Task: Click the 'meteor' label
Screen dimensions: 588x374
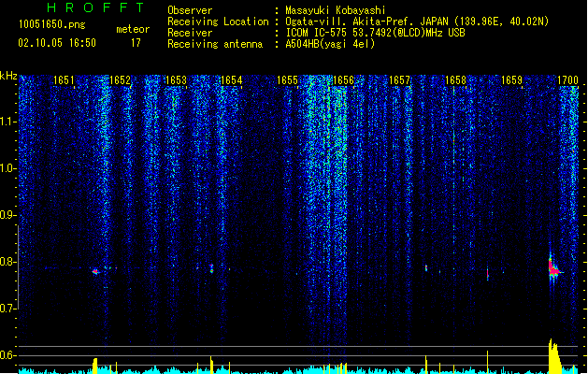Action: [133, 29]
